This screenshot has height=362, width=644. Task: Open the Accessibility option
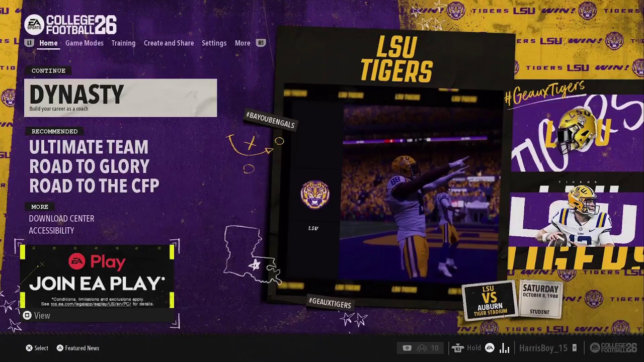(51, 231)
